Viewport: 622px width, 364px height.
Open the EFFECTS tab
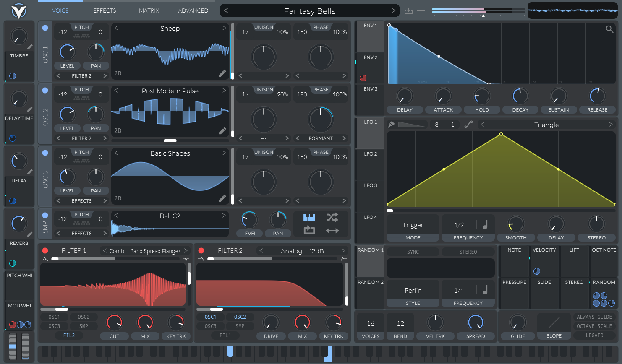[105, 10]
